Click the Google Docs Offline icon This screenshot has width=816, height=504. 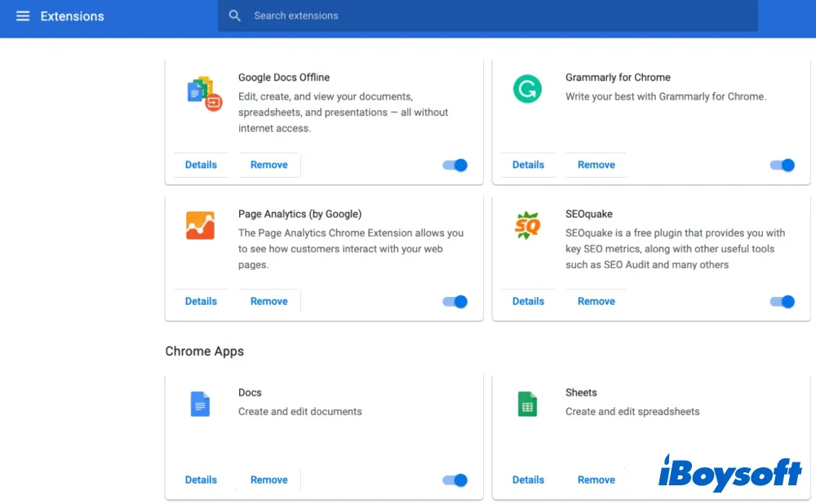tap(204, 93)
